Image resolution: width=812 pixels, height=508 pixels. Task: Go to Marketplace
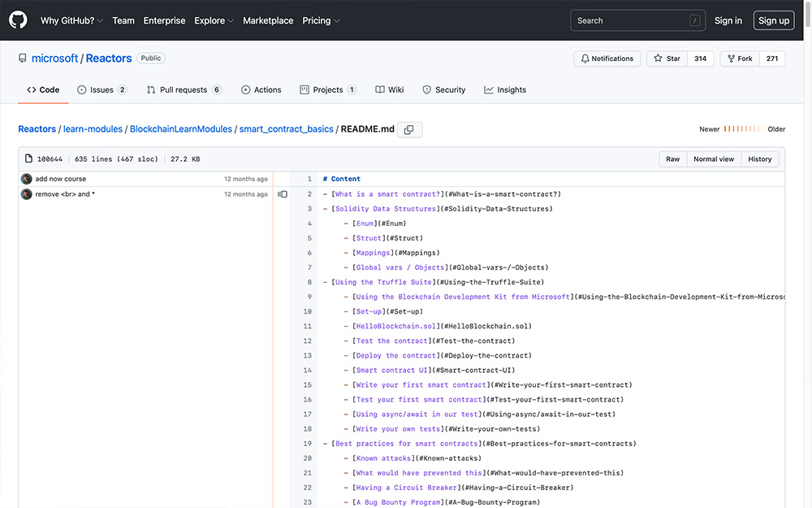pyautogui.click(x=268, y=21)
